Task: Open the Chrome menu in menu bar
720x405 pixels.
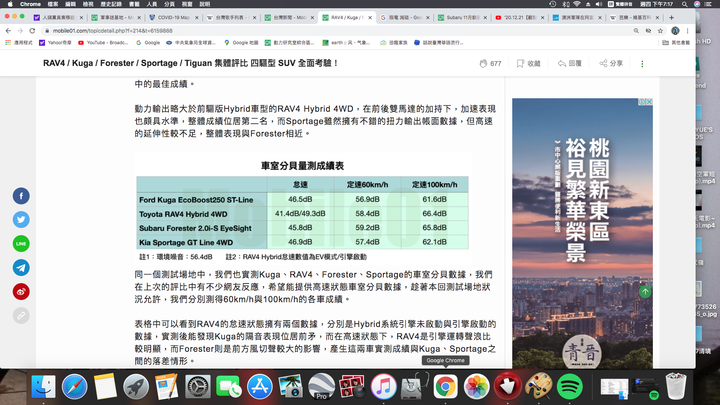Action: [30, 4]
